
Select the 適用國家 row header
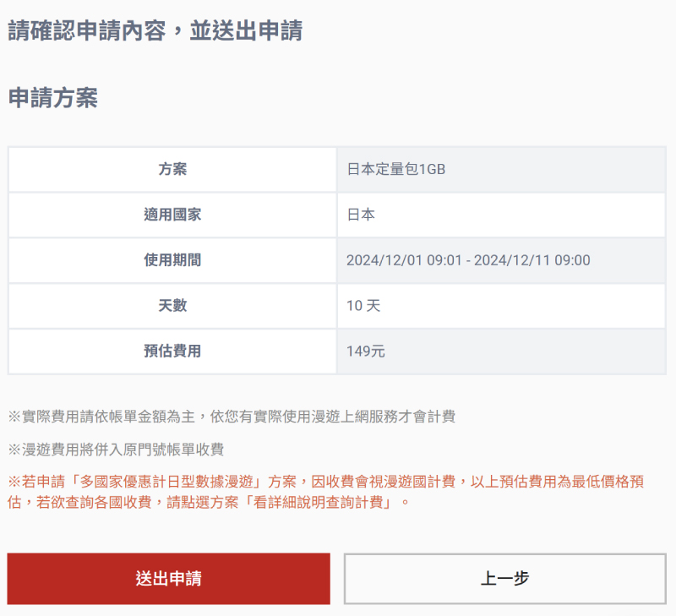pos(172,215)
